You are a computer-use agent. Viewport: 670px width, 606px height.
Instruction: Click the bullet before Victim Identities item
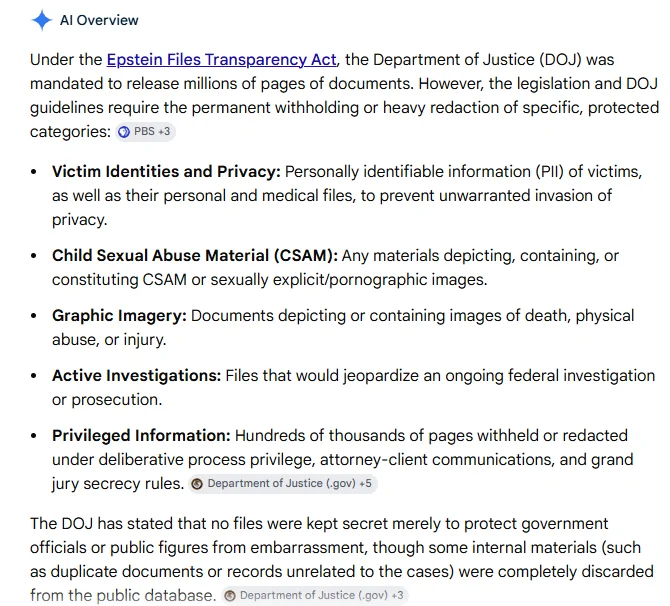(x=34, y=172)
